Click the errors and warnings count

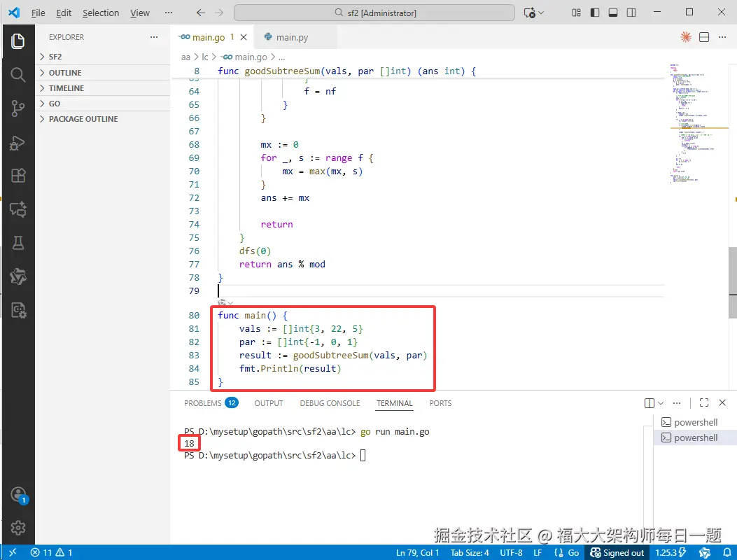tap(51, 552)
